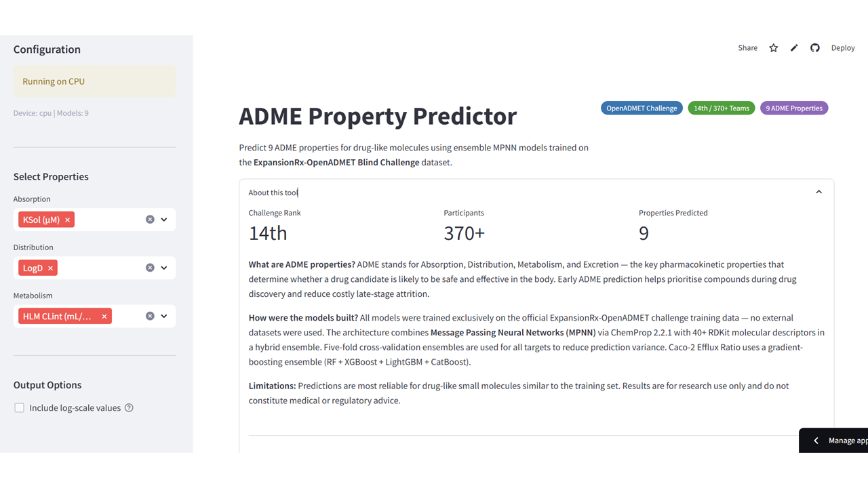Remove the KSol (µM) property chip
This screenshot has height=488, width=868.
[x=67, y=219]
